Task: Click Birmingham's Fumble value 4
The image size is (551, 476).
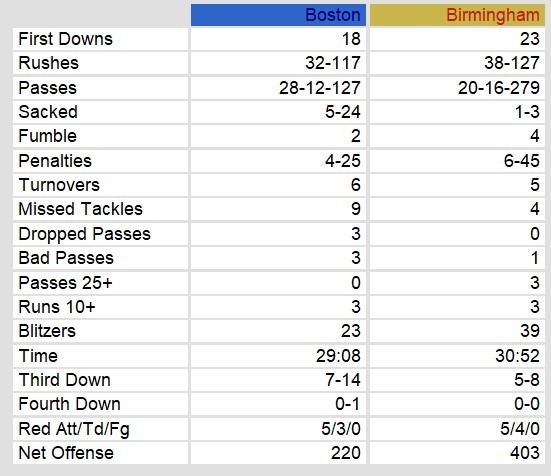Action: click(x=534, y=136)
